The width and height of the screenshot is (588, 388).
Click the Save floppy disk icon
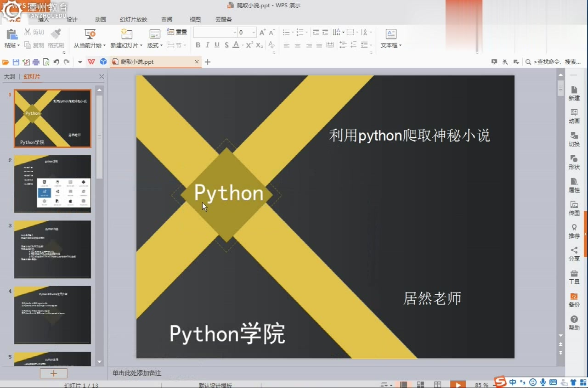click(x=16, y=62)
